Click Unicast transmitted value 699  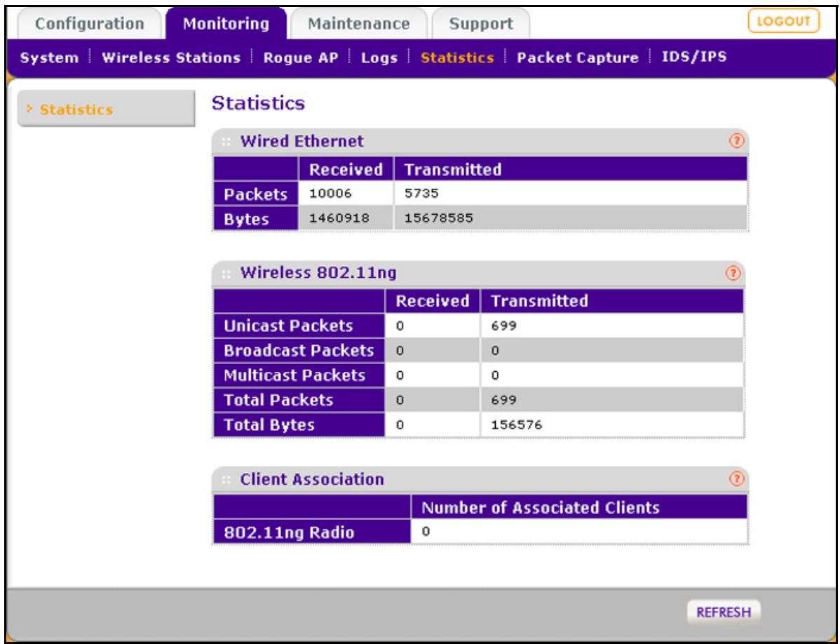[x=504, y=326]
